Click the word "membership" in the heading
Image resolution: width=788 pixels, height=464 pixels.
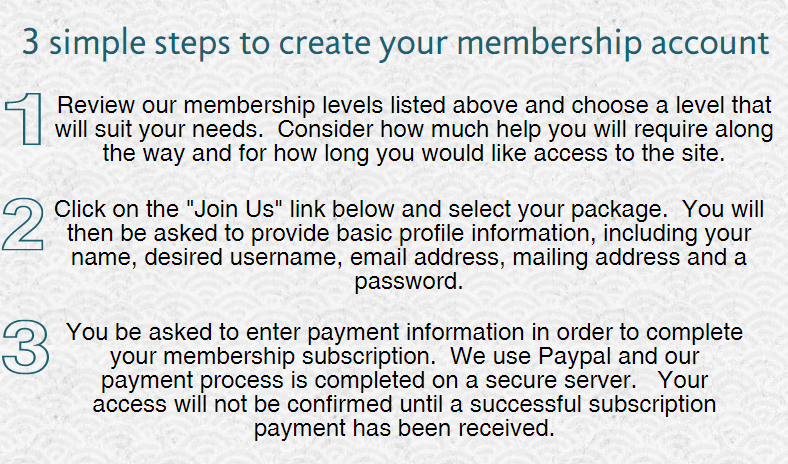tap(549, 43)
